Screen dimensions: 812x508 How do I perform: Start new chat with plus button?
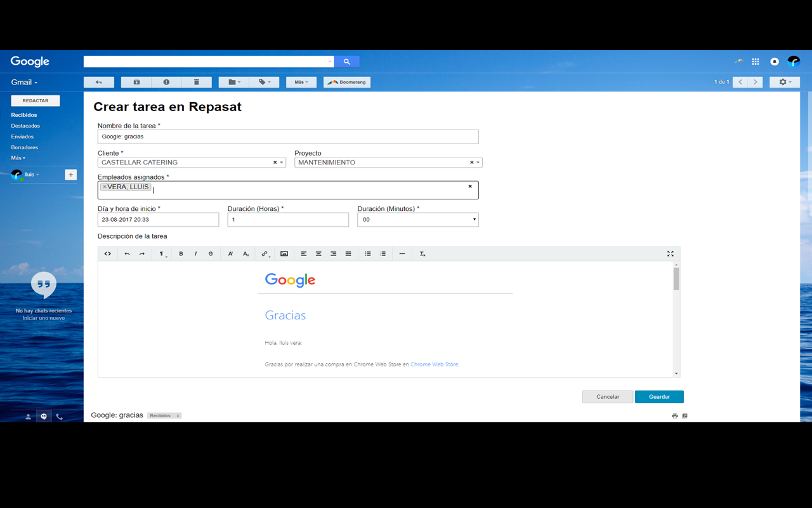(x=71, y=175)
